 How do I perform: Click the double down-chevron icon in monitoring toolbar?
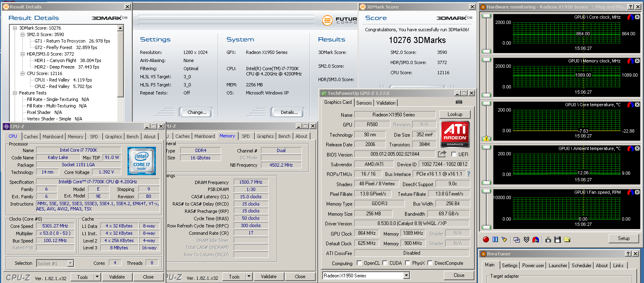pos(526,239)
